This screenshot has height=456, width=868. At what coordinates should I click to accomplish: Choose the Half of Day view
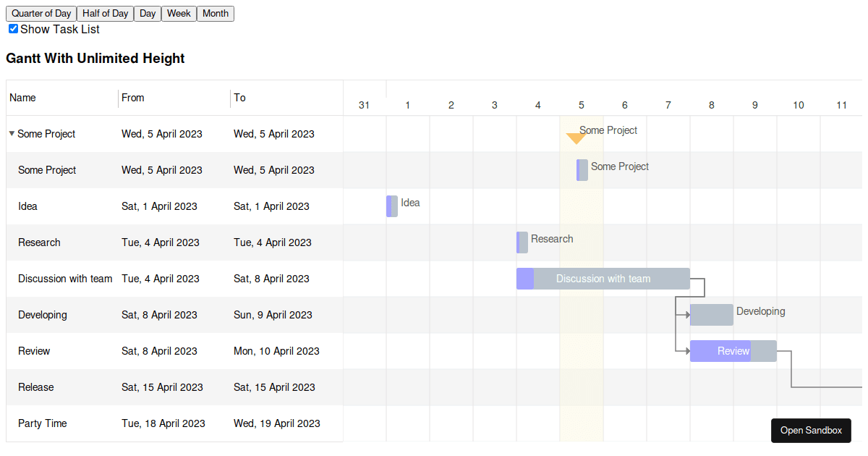coord(105,13)
